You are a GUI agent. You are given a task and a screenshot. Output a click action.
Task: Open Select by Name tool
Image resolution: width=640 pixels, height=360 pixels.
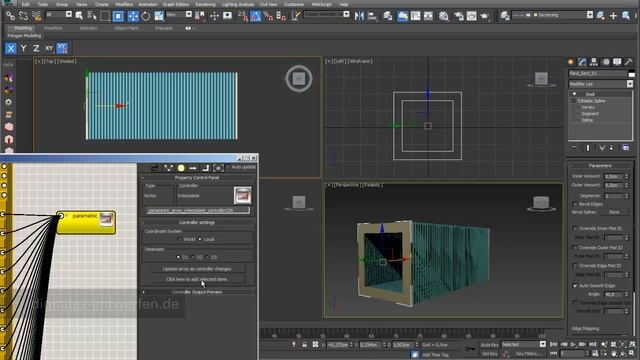[92, 16]
